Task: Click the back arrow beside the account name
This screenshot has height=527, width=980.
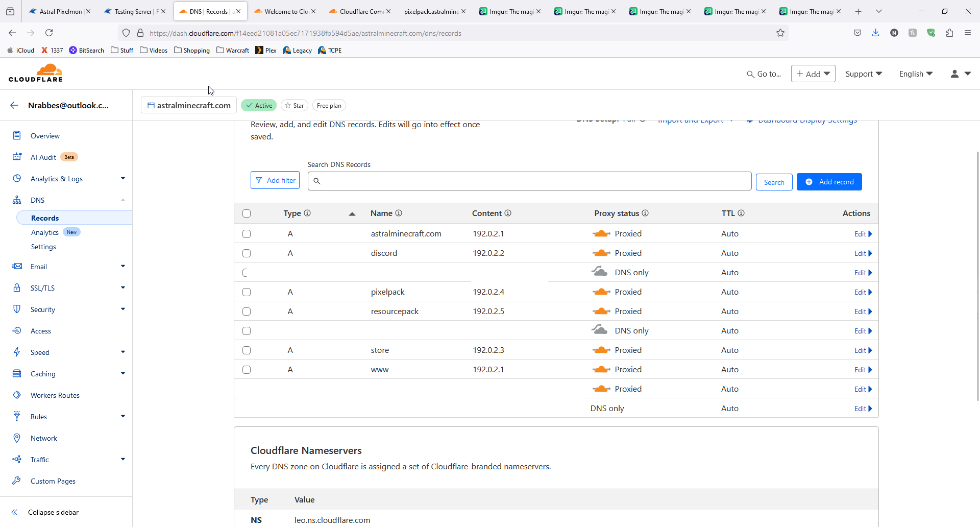Action: 14,105
